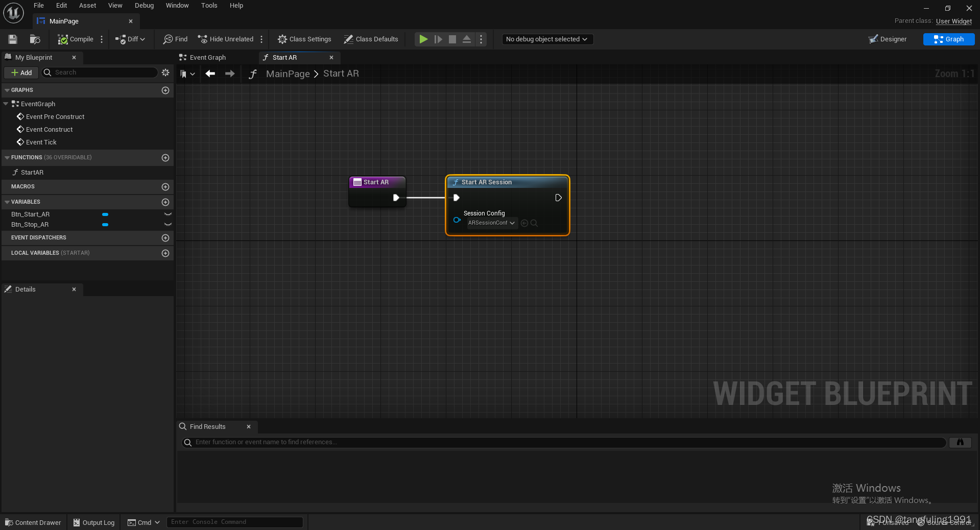Compile the MainPage blueprint
The width and height of the screenshot is (980, 530).
coord(76,39)
